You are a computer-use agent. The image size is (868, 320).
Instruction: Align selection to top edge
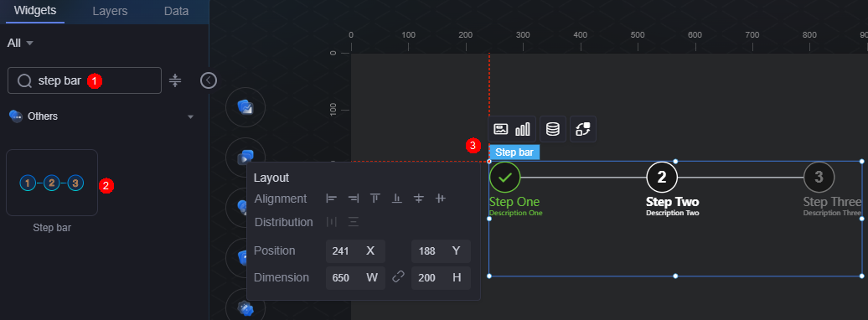point(375,199)
